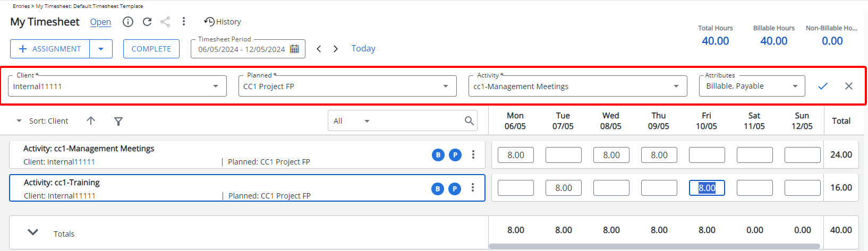Jump to Today

(363, 48)
